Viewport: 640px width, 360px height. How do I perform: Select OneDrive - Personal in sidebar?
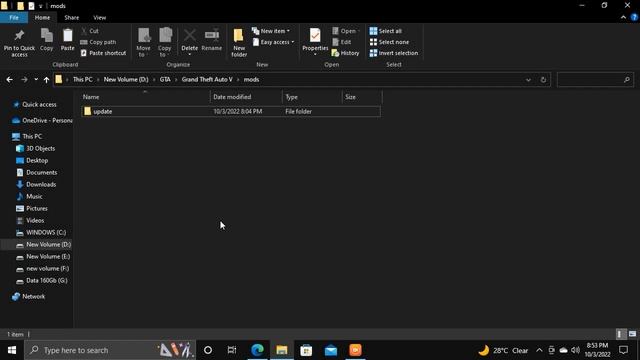[42, 120]
